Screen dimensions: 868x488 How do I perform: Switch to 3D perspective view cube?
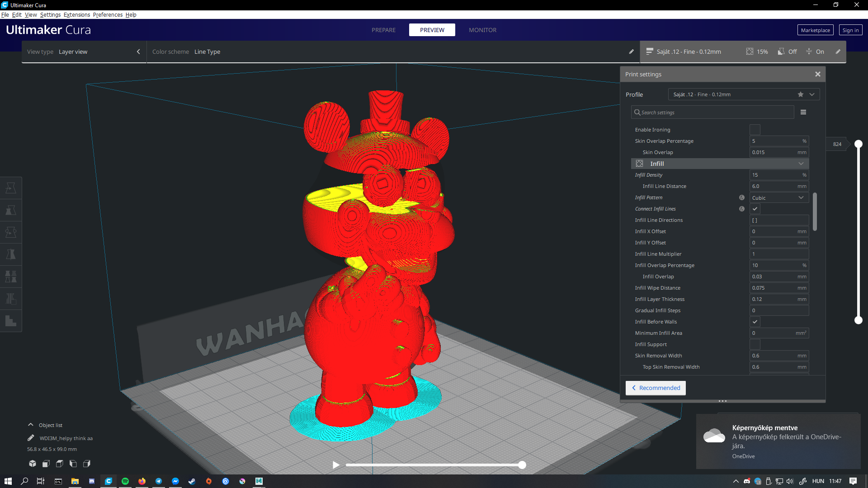tap(33, 464)
